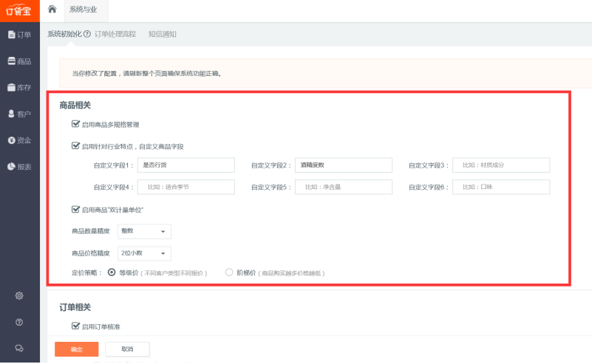Image resolution: width=592 pixels, height=364 pixels.
Task: Click 自定义字段4 input field
Action: 186,187
